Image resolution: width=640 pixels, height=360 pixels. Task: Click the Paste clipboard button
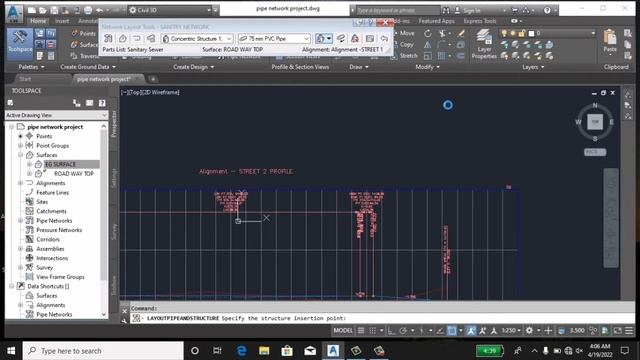tap(610, 41)
